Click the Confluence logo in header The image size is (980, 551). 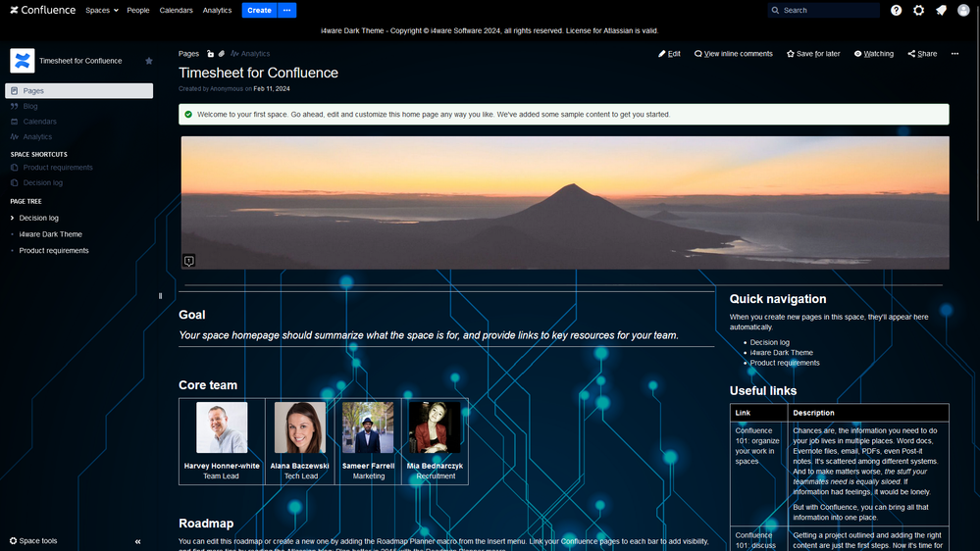pos(42,10)
